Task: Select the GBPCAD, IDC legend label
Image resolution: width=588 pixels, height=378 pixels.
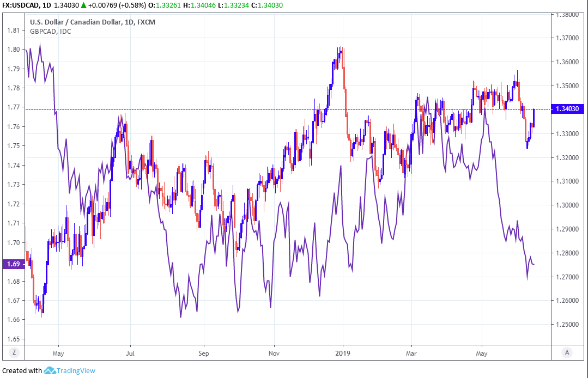Action: [x=50, y=31]
